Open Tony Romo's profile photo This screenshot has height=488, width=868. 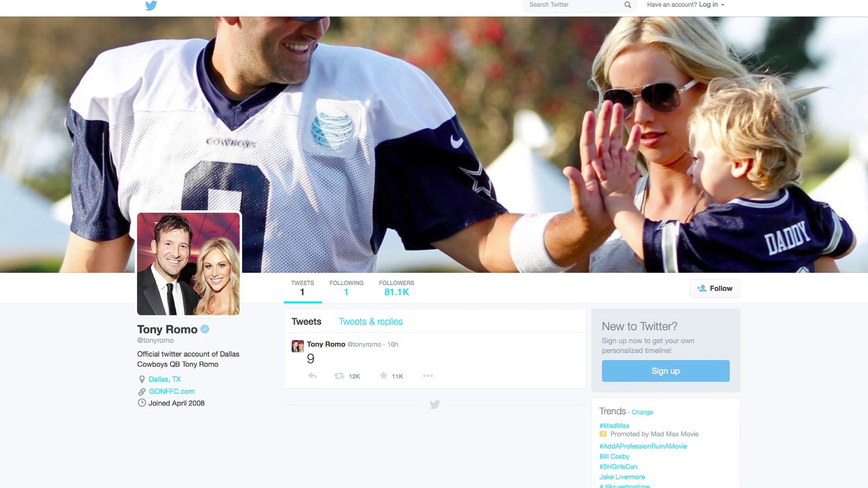pos(189,264)
